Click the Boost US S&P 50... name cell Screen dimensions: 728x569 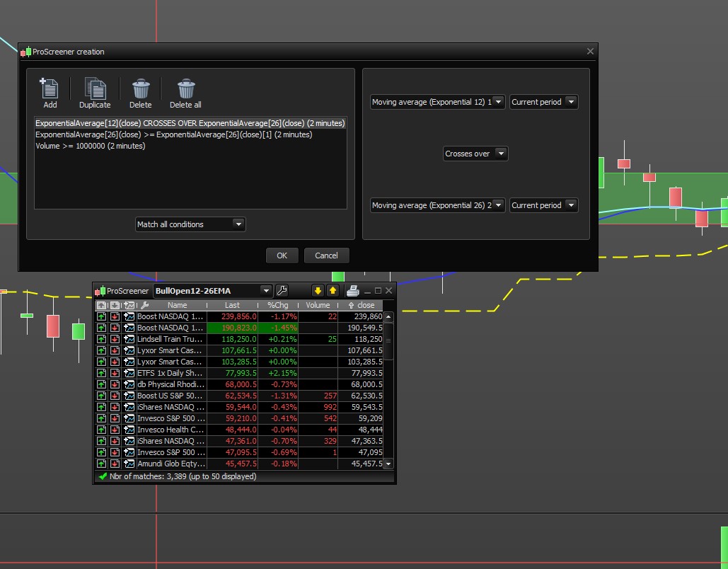coord(171,396)
